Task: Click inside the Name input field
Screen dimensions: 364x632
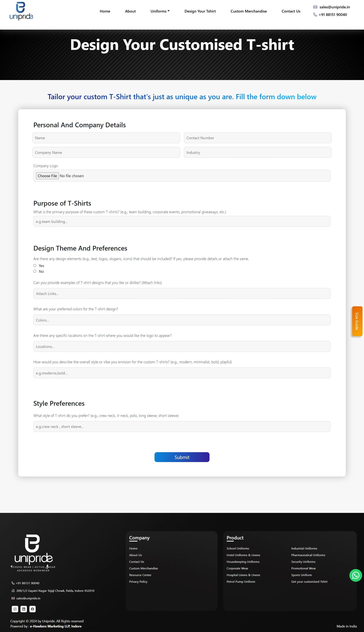Action: click(106, 138)
